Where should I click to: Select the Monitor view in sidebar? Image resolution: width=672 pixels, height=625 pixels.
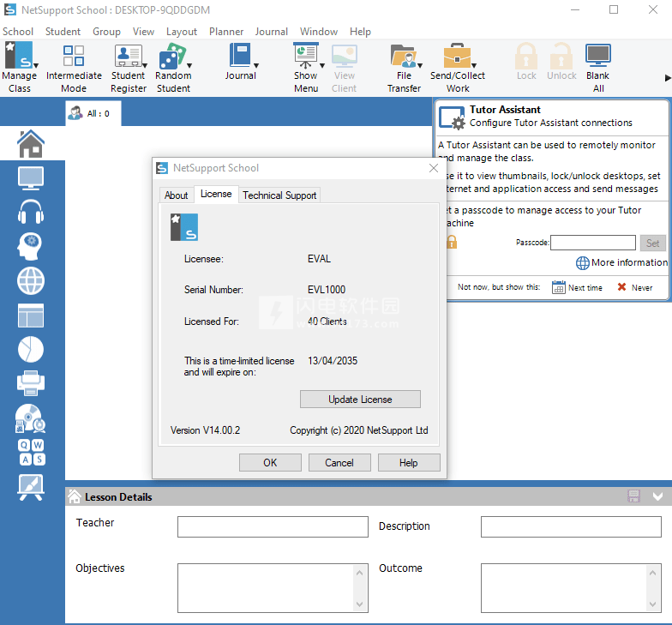tap(31, 178)
